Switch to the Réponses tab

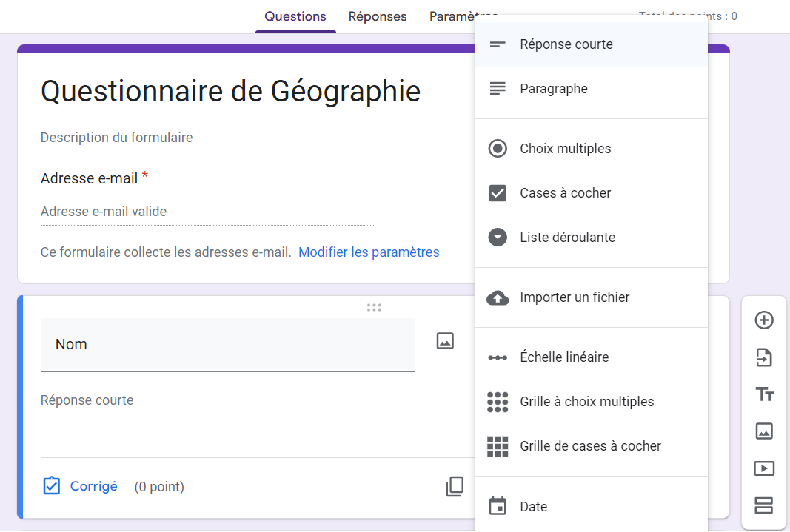pos(378,16)
